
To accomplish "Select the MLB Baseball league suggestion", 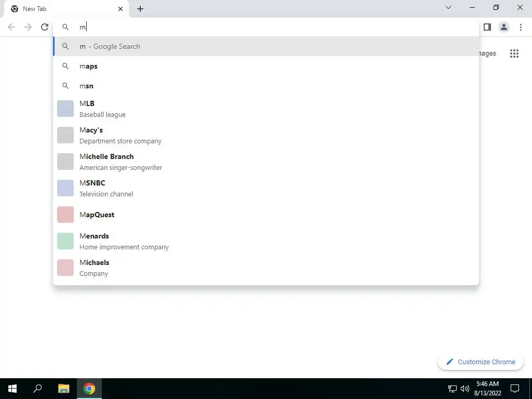I will [x=266, y=109].
